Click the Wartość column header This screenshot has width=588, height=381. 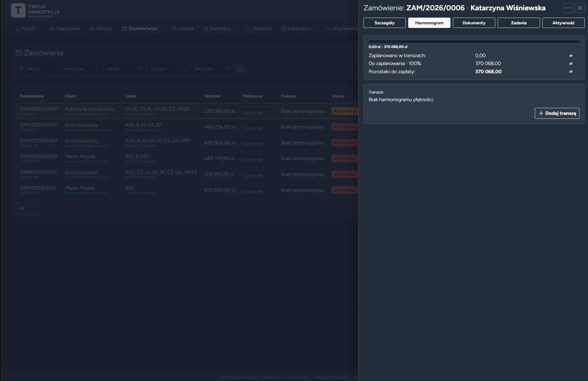click(x=212, y=96)
